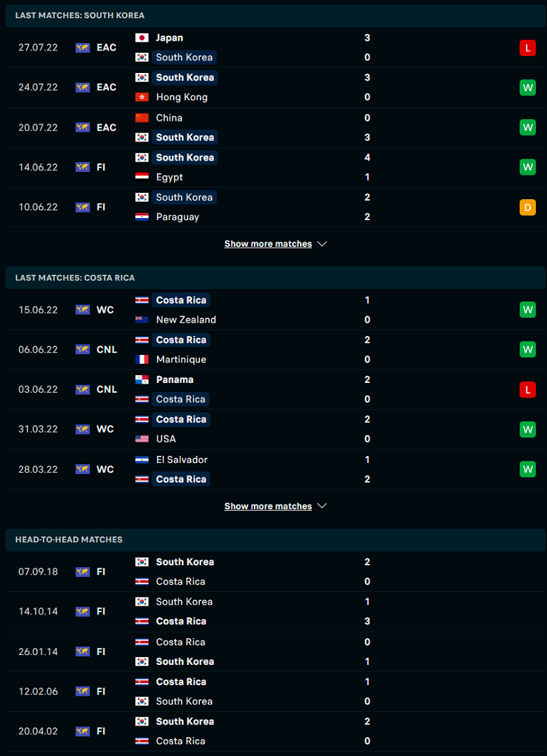The width and height of the screenshot is (547, 756).
Task: Expand more matches under Costa Rica section
Action: pos(268,506)
